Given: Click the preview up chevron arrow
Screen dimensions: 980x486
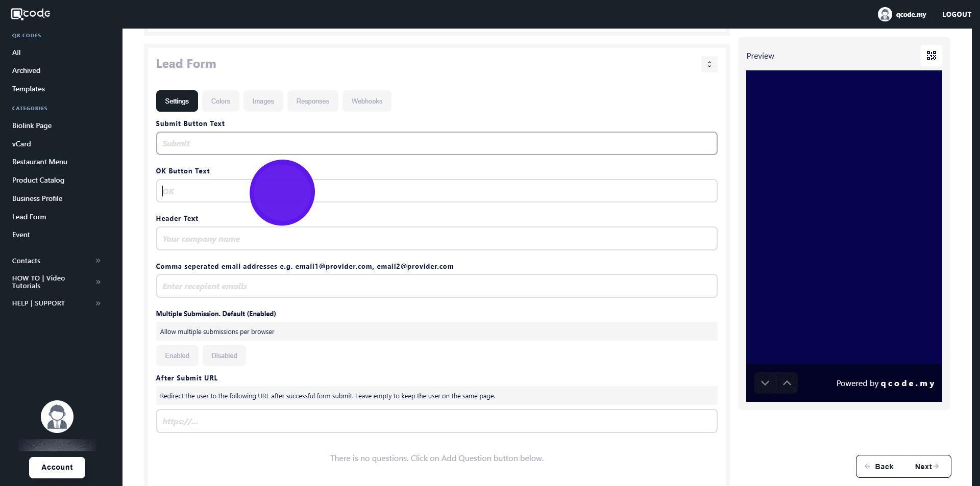Looking at the screenshot, I should click(x=787, y=383).
